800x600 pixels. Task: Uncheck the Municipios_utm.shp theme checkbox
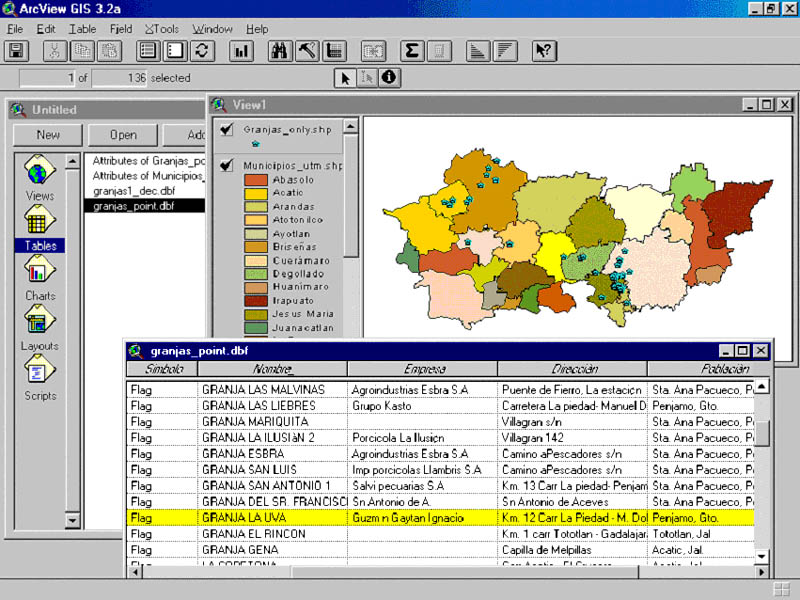[227, 165]
